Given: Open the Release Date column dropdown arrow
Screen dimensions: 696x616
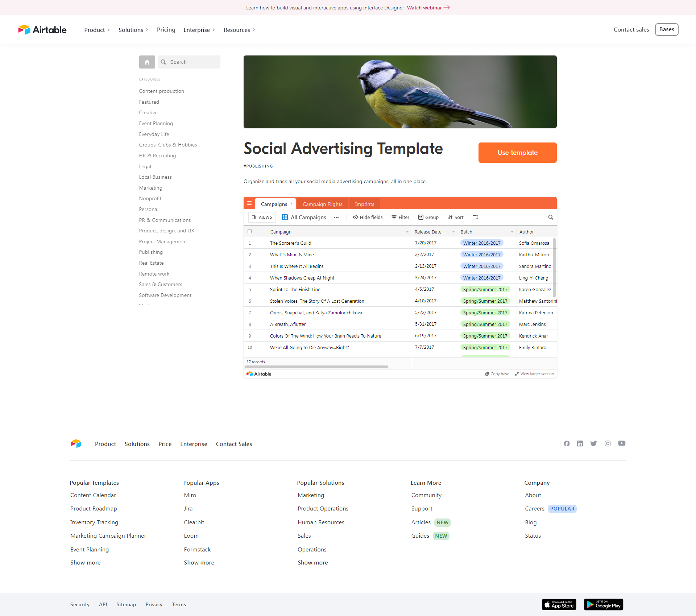Looking at the screenshot, I should click(x=453, y=232).
